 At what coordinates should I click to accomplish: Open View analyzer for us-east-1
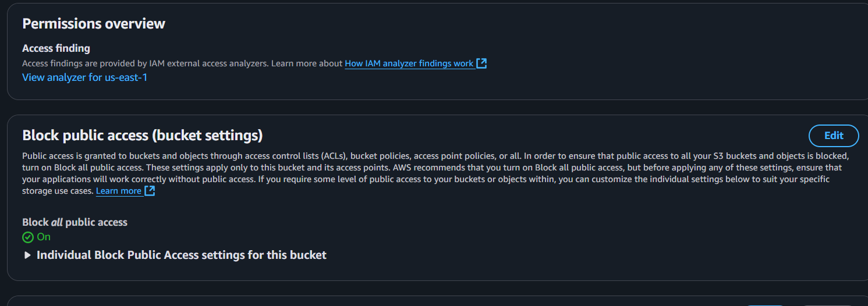click(84, 77)
